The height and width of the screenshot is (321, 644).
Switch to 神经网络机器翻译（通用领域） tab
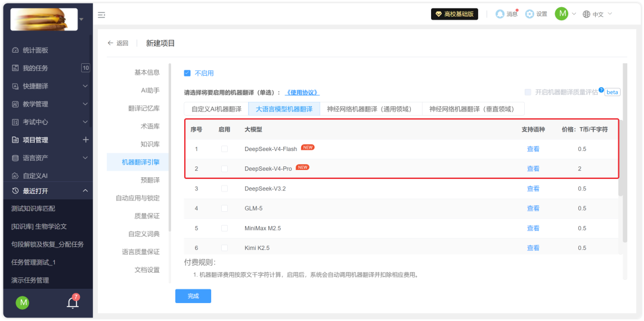click(x=371, y=109)
